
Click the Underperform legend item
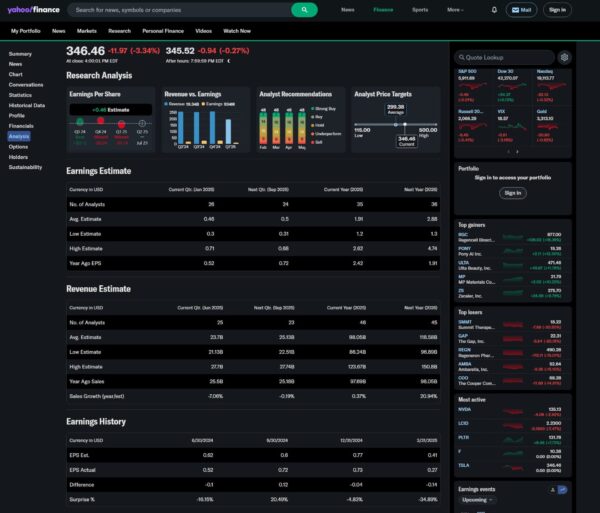326,134
